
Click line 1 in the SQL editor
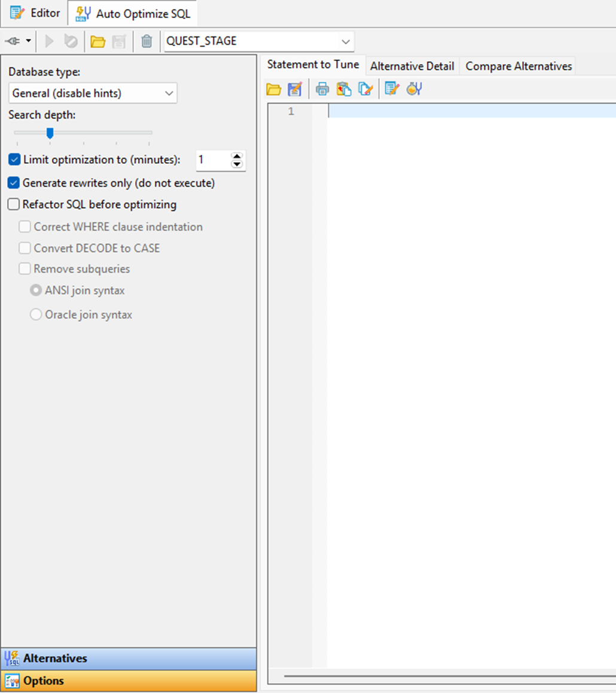[472, 111]
